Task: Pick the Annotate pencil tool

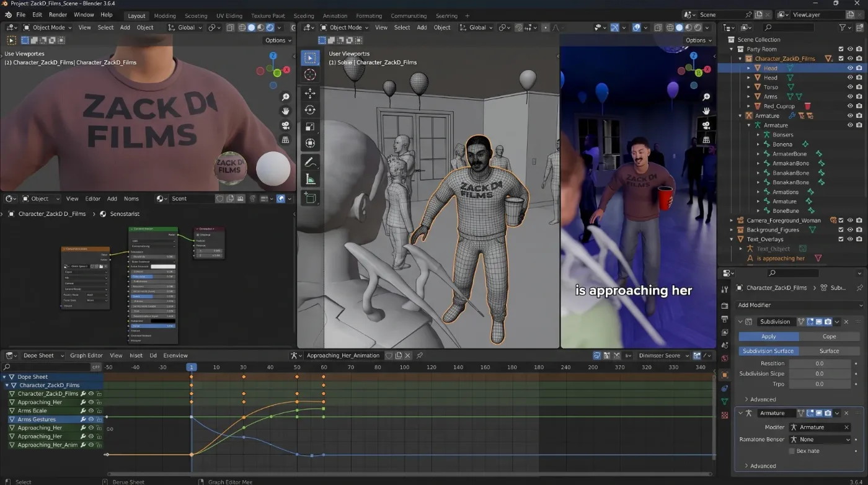Action: (x=311, y=162)
